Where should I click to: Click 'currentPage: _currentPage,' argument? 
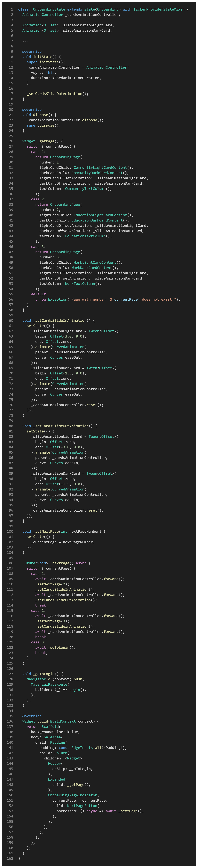coord(80,801)
